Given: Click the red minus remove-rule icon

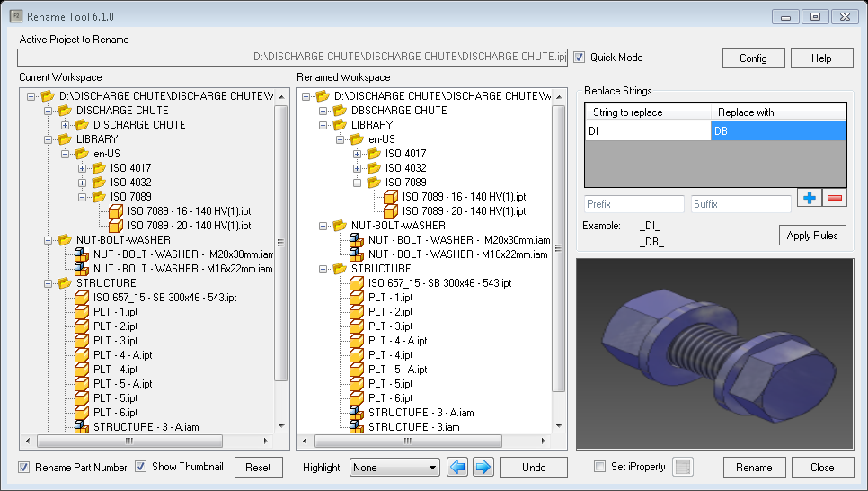Looking at the screenshot, I should coord(835,198).
